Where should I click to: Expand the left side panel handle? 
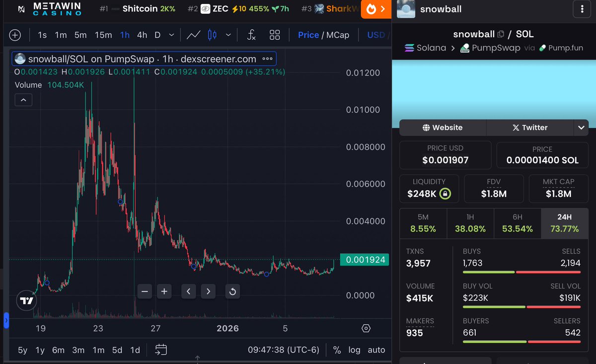6,321
